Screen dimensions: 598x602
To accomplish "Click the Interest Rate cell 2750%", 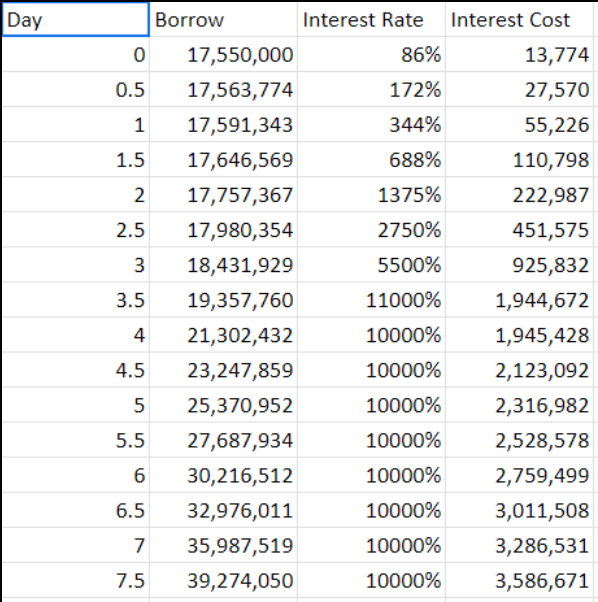I will click(371, 230).
